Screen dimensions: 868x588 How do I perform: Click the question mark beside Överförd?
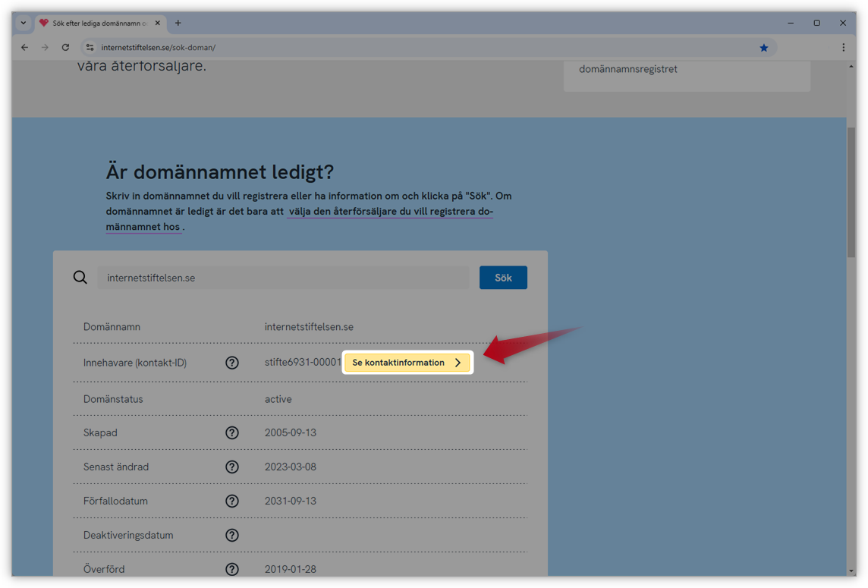coord(232,569)
